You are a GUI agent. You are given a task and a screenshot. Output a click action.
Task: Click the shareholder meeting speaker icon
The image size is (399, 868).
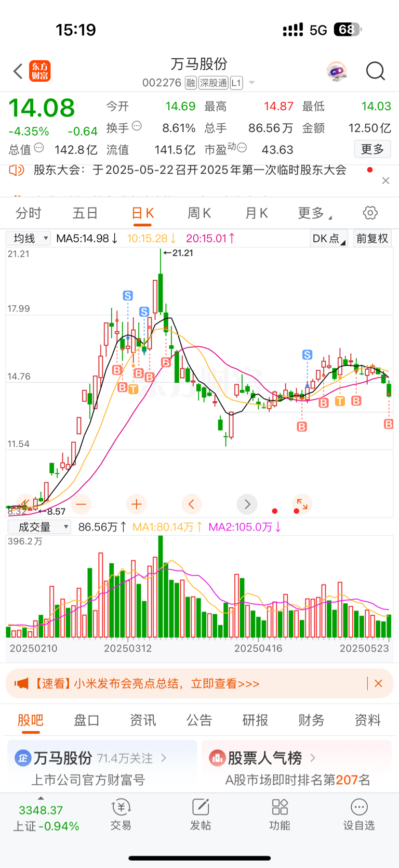pyautogui.click(x=17, y=170)
